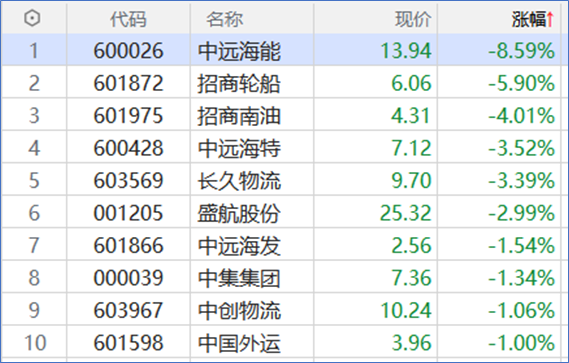This screenshot has width=569, height=363.
Task: Click the 代码 column header
Action: (x=128, y=19)
